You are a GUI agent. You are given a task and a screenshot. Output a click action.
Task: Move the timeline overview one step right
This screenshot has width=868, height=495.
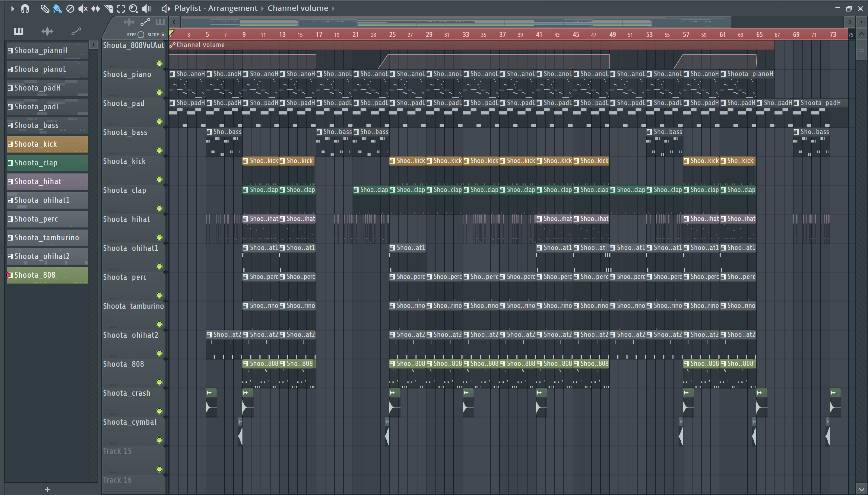pyautogui.click(x=850, y=22)
